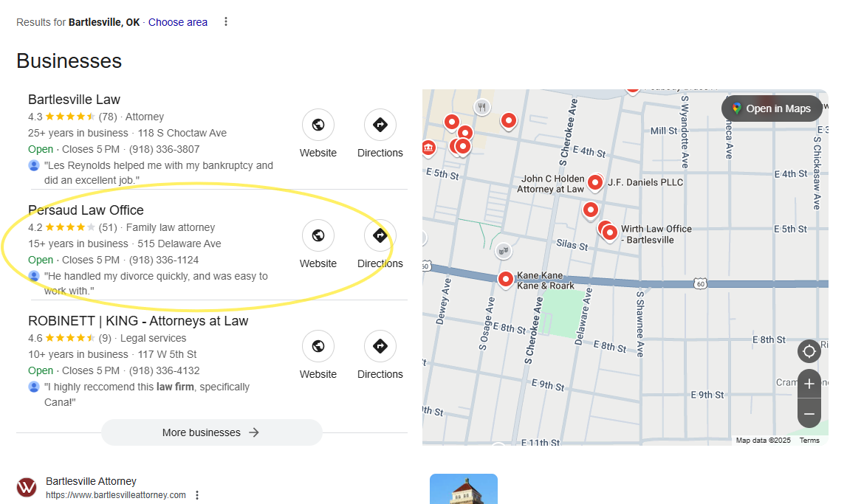
Task: Click the Businesses heading
Action: 69,61
